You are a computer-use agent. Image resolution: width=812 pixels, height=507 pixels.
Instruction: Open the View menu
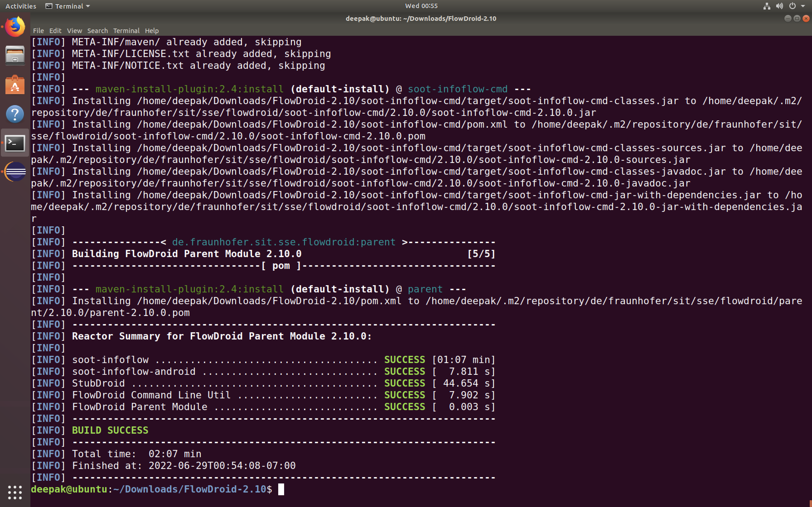(74, 31)
